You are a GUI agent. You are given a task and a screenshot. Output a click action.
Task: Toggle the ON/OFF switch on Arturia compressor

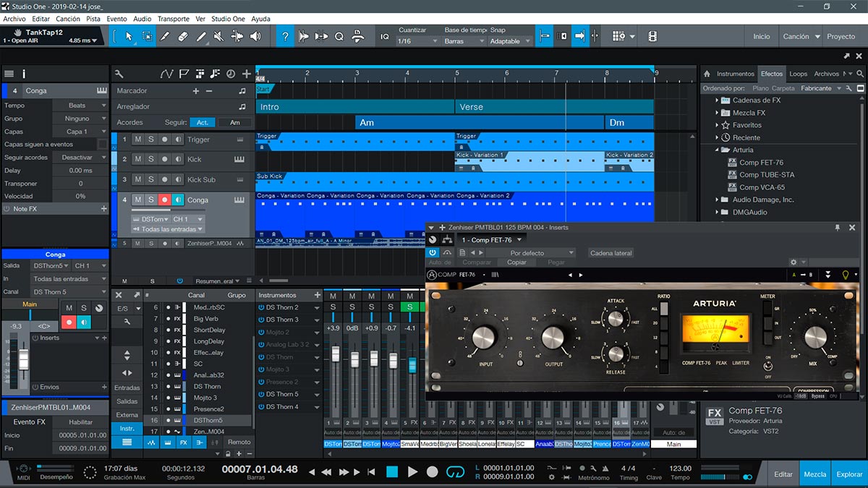768,367
